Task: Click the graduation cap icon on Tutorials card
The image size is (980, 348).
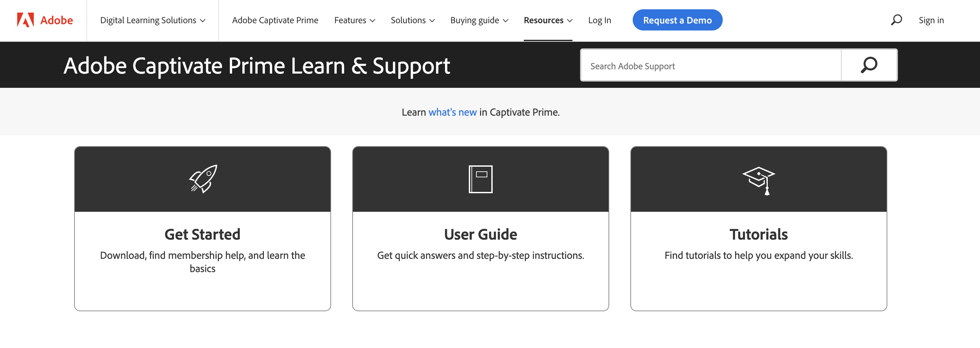Action: tap(759, 181)
